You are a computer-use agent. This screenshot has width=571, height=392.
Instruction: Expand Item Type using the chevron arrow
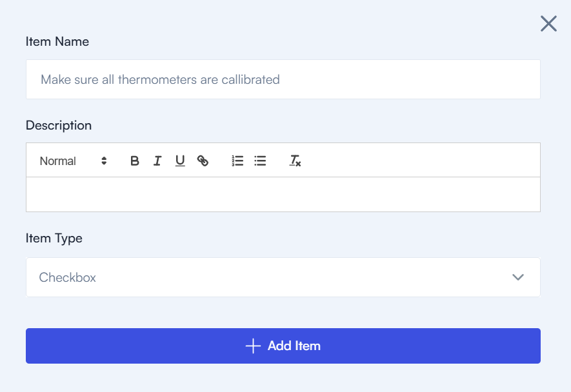tap(517, 277)
